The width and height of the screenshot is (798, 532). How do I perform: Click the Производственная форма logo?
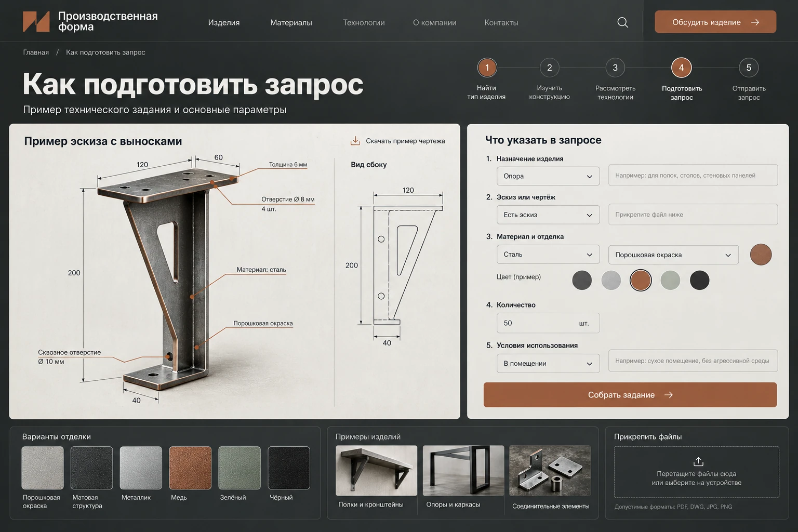(90, 22)
